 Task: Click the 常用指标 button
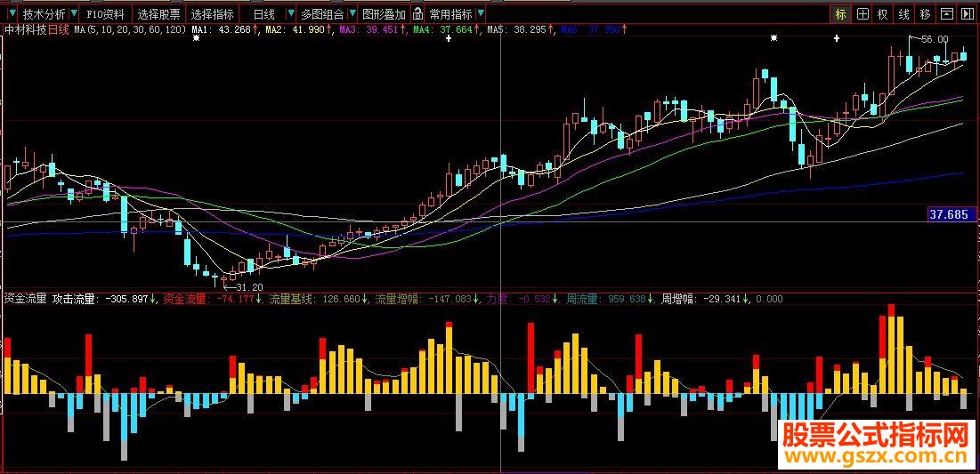450,13
